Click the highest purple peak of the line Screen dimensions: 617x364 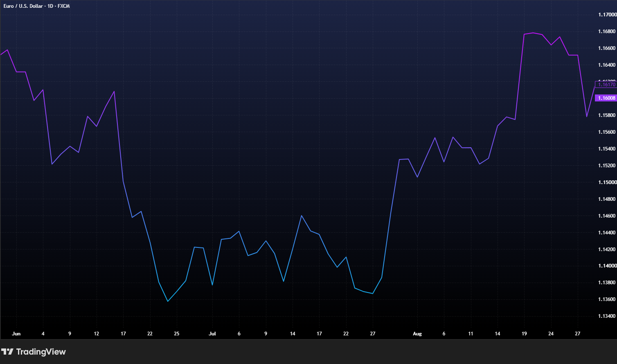coord(533,33)
